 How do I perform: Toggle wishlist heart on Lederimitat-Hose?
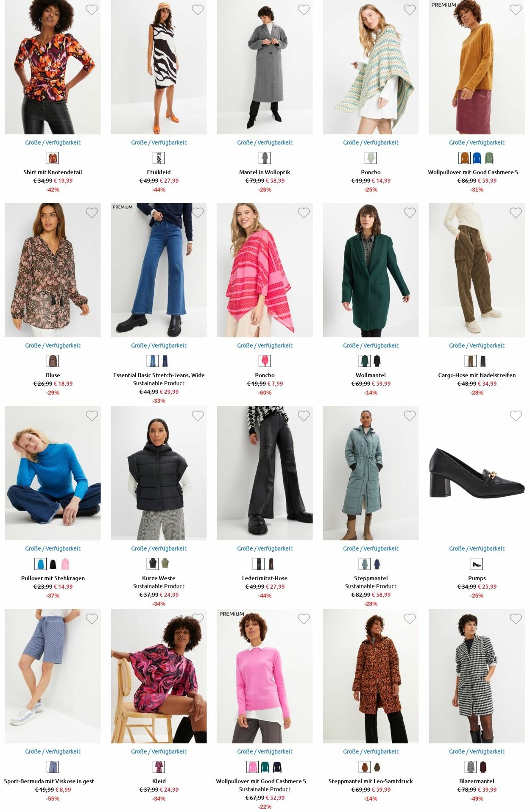pyautogui.click(x=304, y=416)
